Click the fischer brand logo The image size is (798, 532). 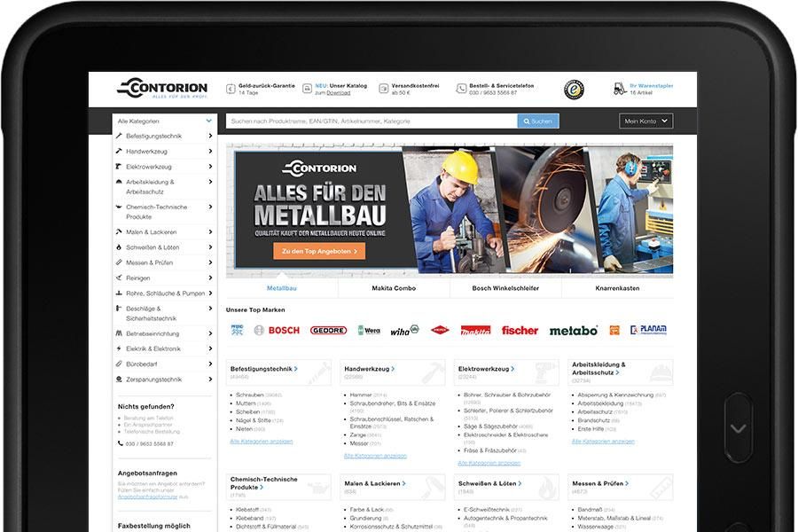(x=520, y=329)
